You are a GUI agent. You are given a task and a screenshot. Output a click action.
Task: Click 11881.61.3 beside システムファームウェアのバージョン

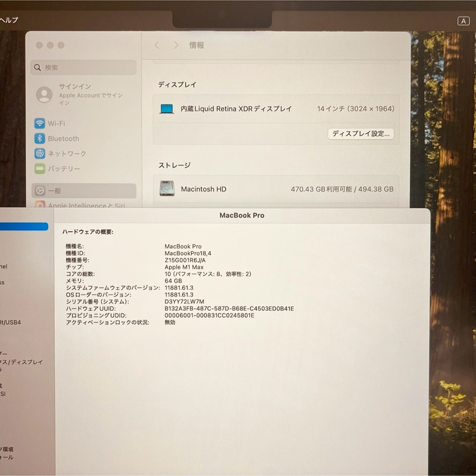click(x=179, y=288)
